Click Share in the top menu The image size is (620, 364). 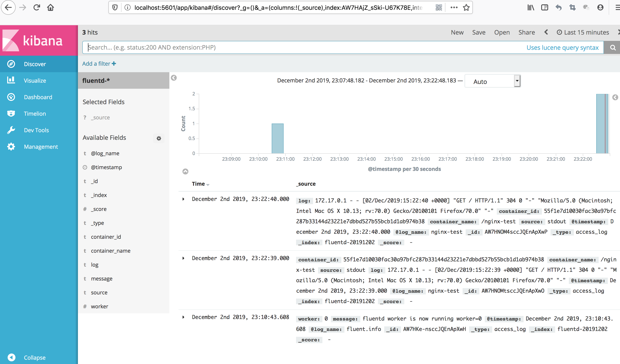[x=527, y=32]
